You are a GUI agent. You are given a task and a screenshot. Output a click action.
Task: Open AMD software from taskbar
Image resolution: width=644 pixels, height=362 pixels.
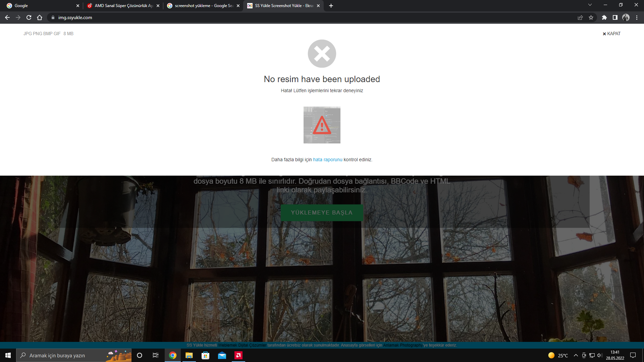238,355
